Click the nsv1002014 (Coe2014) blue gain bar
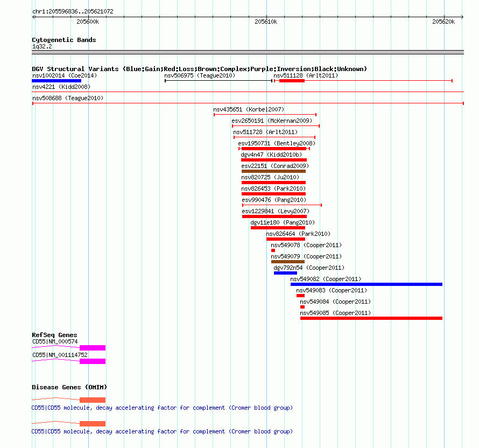Image resolution: width=479 pixels, height=448 pixels. 57,81
